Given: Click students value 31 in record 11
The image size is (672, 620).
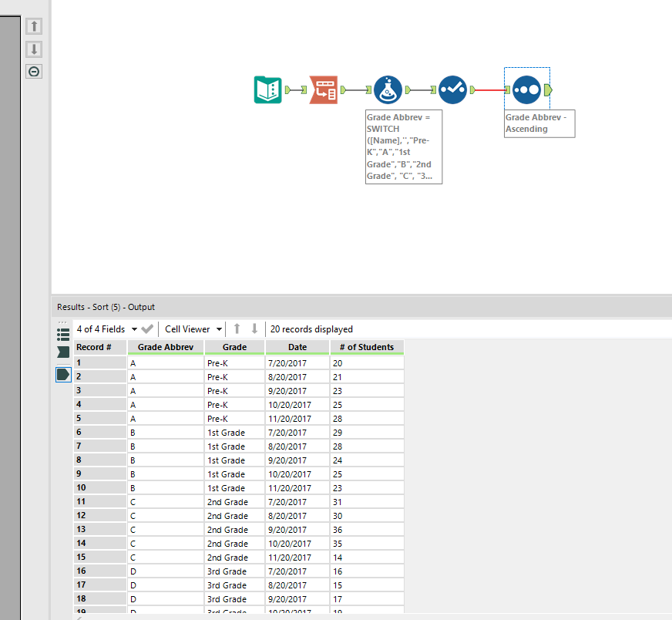Looking at the screenshot, I should 367,502.
